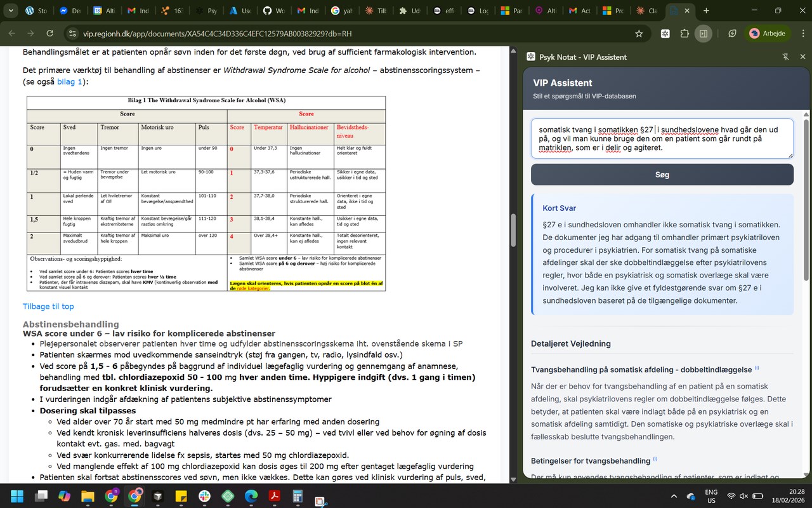The image size is (812, 508).
Task: Switch to the Microsoft 'Par' tab
Action: click(x=511, y=11)
